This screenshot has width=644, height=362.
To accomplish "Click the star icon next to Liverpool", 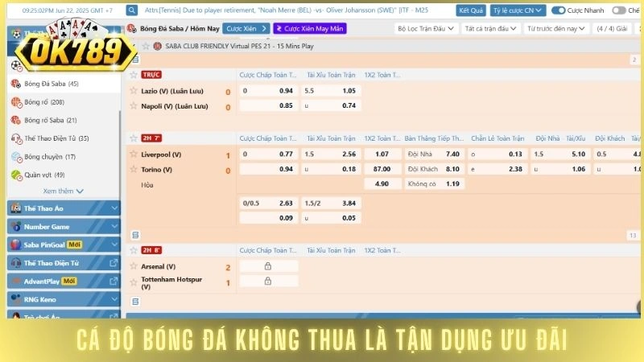I will coord(134,154).
